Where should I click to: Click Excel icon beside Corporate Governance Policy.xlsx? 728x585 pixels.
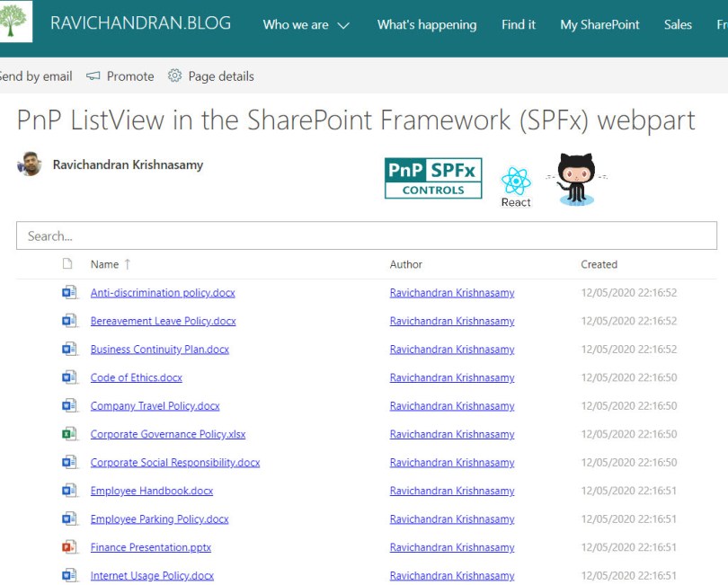68,434
